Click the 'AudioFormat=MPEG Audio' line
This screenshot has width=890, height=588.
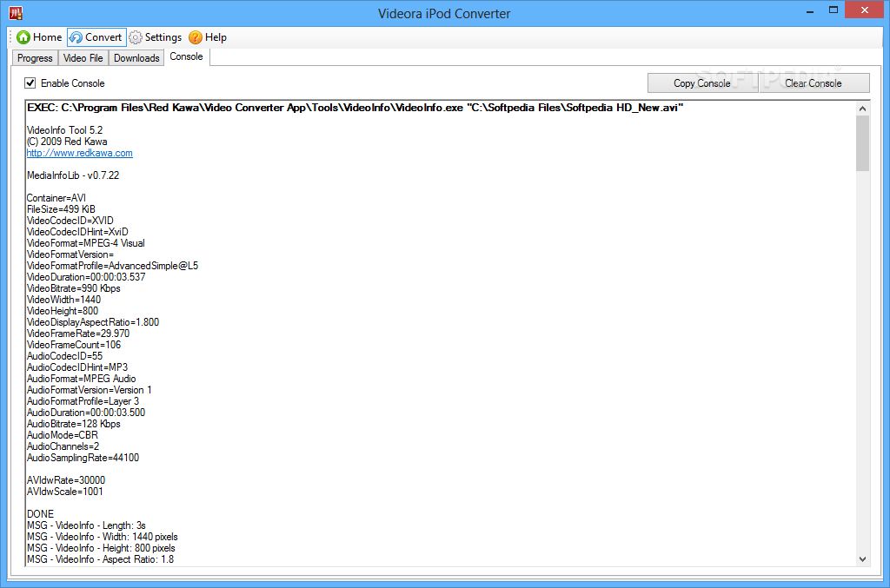[81, 379]
